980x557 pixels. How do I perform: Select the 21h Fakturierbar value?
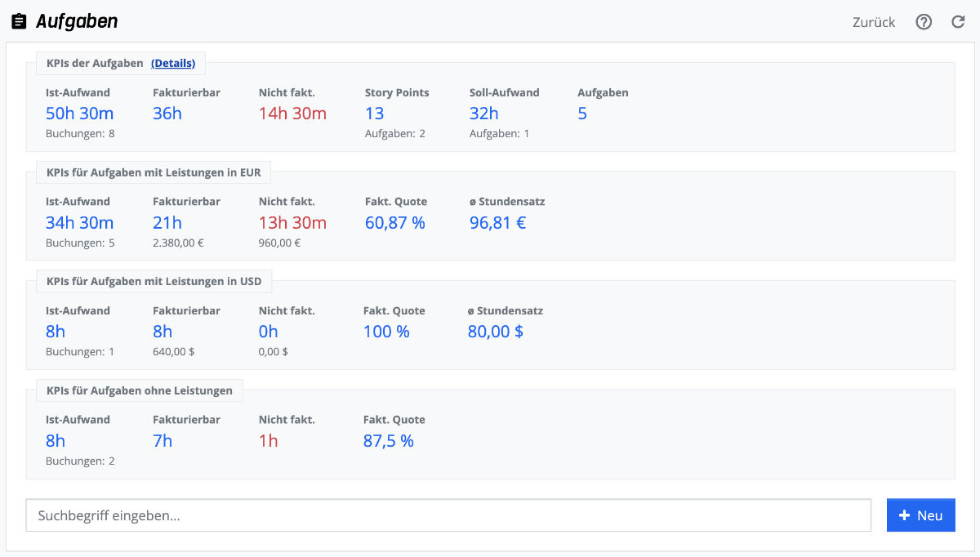[x=167, y=223]
